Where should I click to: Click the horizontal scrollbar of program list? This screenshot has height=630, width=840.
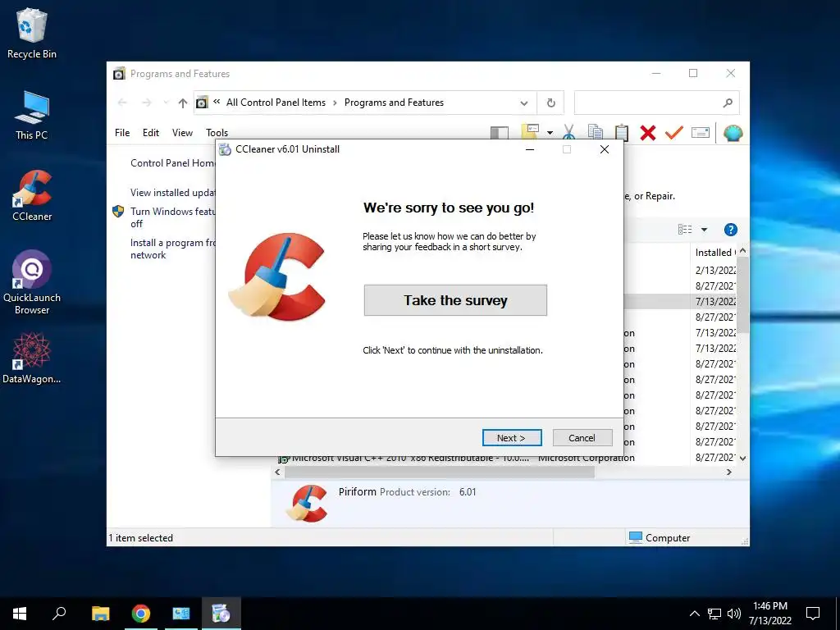click(x=440, y=472)
